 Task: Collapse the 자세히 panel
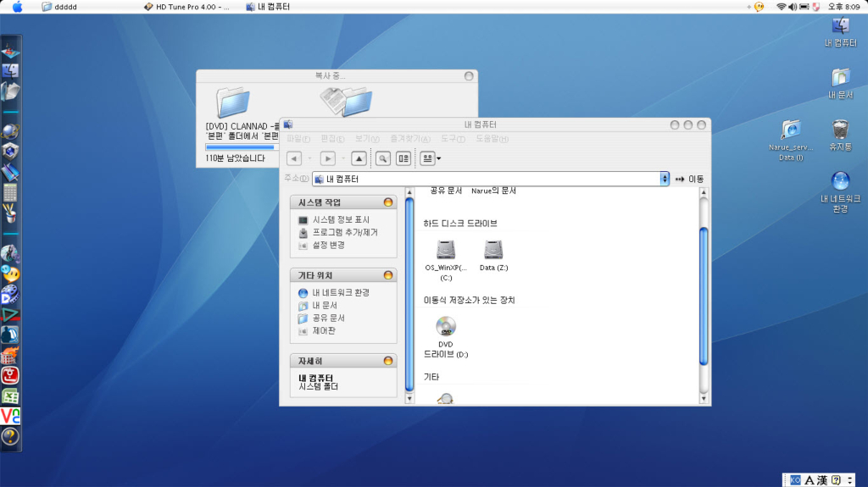pos(388,361)
